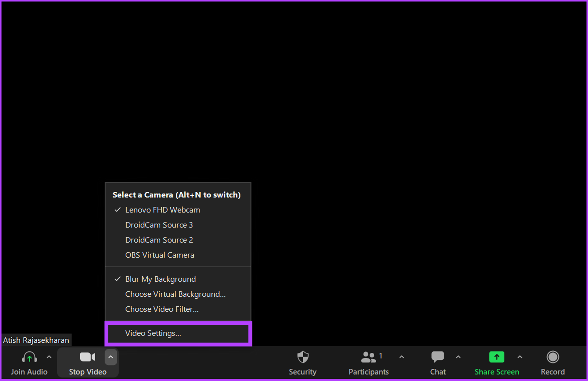The height and width of the screenshot is (381, 588).
Task: Expand the arrow next to Participants
Action: point(402,357)
